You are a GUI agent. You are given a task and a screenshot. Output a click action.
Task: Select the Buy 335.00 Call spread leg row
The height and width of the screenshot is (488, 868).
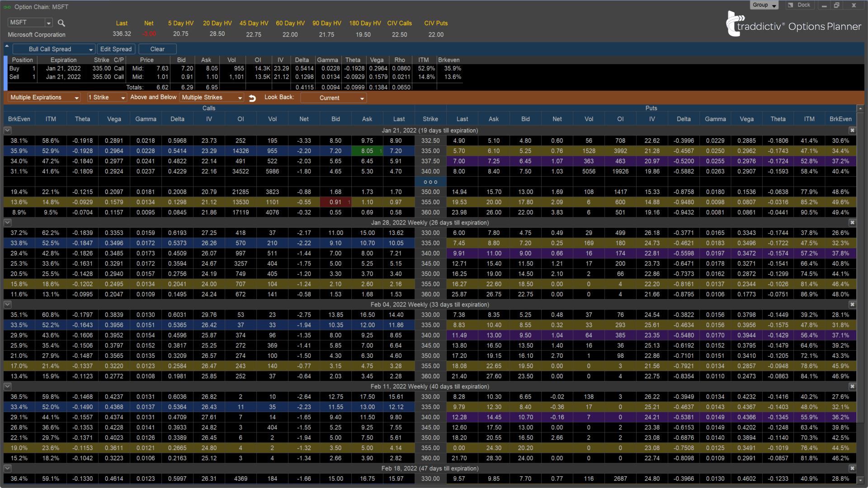point(235,69)
